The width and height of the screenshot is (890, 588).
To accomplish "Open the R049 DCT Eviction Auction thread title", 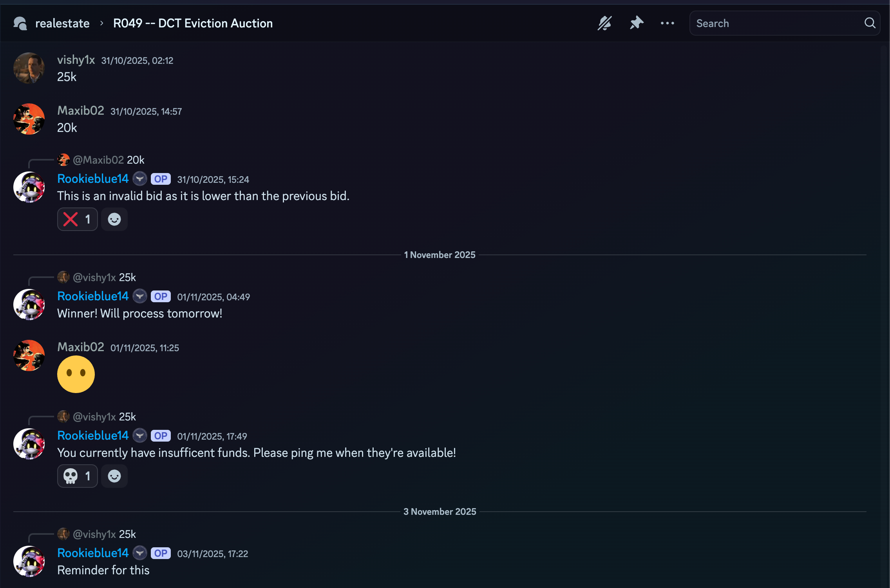I will tap(192, 23).
